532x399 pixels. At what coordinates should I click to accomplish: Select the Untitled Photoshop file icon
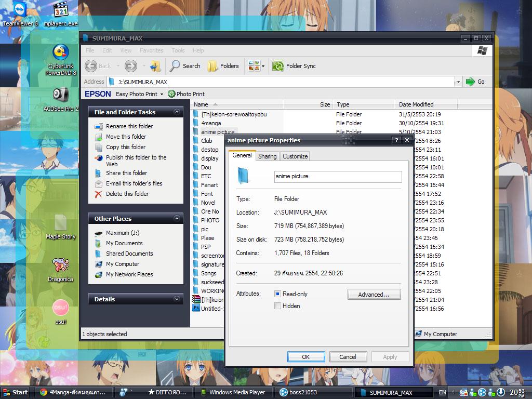click(x=196, y=308)
